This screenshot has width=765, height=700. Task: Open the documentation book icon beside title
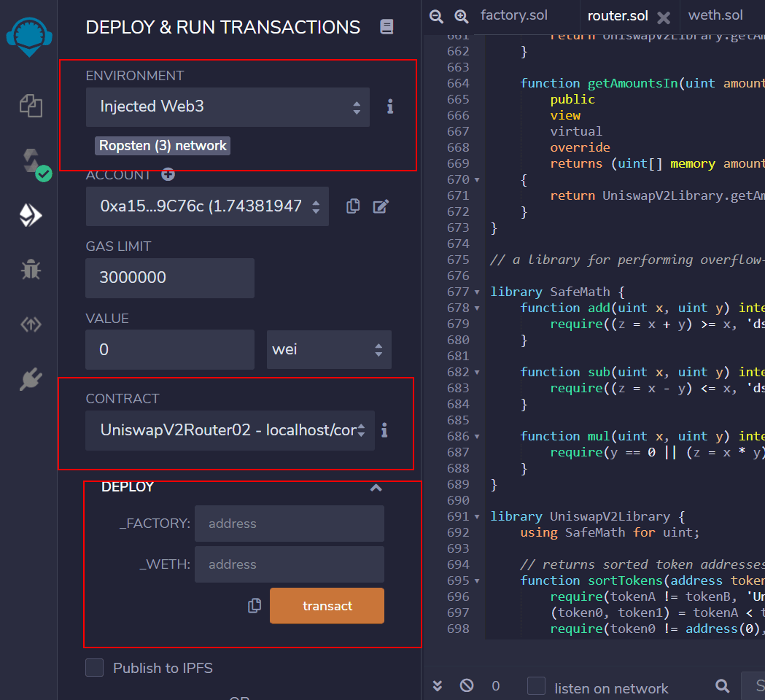[387, 27]
